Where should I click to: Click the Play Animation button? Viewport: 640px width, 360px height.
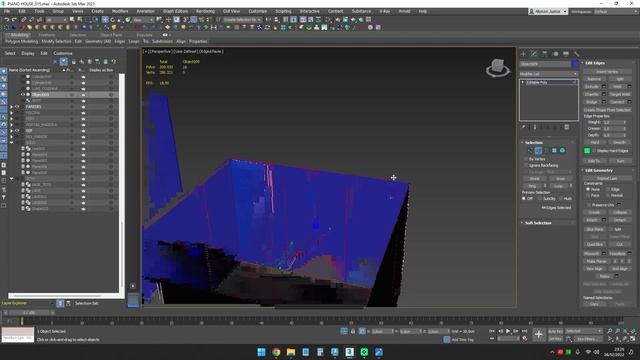[508, 331]
